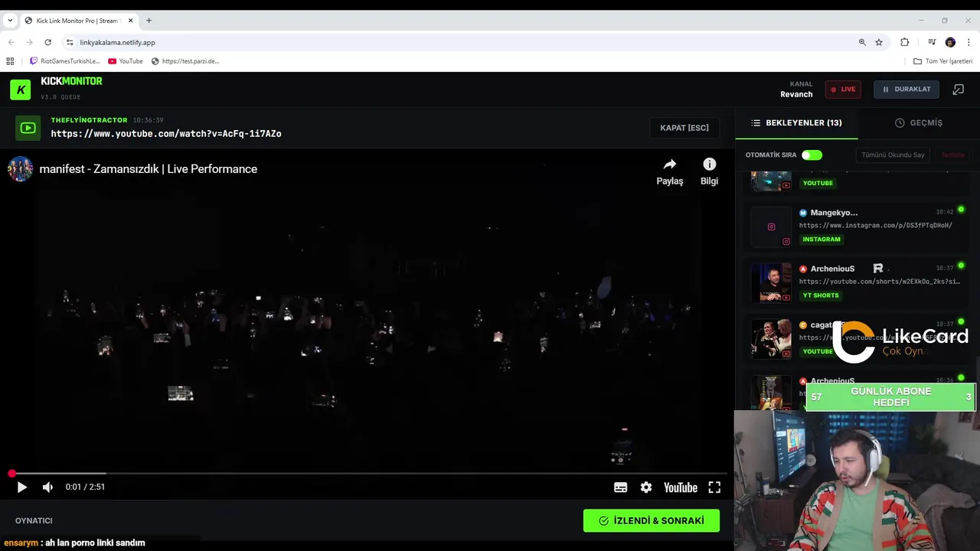Image resolution: width=980 pixels, height=551 pixels.
Task: Open the https://test.parzi.de bookmark
Action: point(185,61)
